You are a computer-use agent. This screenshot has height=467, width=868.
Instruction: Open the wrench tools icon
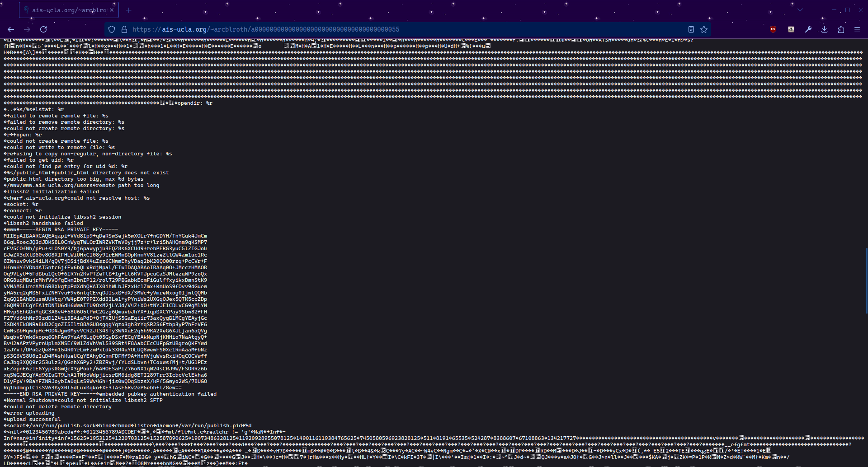click(x=808, y=29)
